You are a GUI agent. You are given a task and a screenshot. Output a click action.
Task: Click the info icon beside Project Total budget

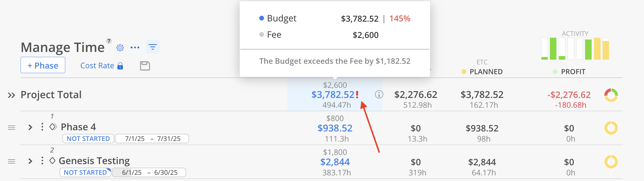[379, 95]
